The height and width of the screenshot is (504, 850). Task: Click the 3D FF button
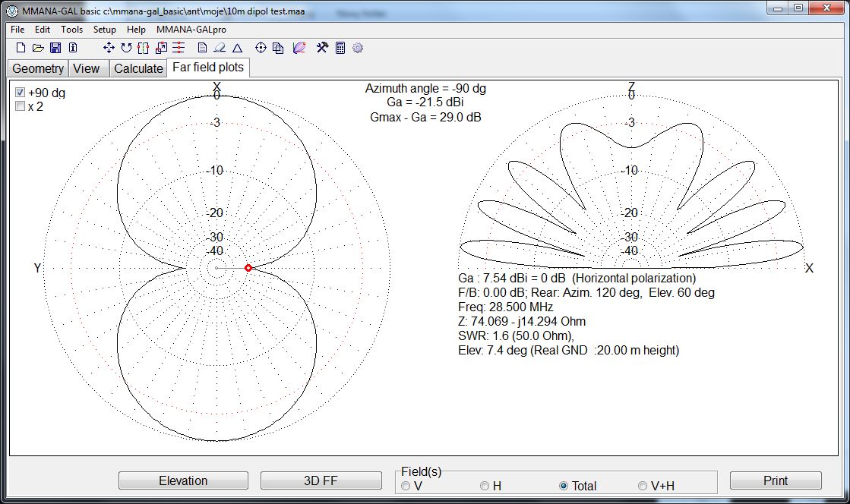321,480
